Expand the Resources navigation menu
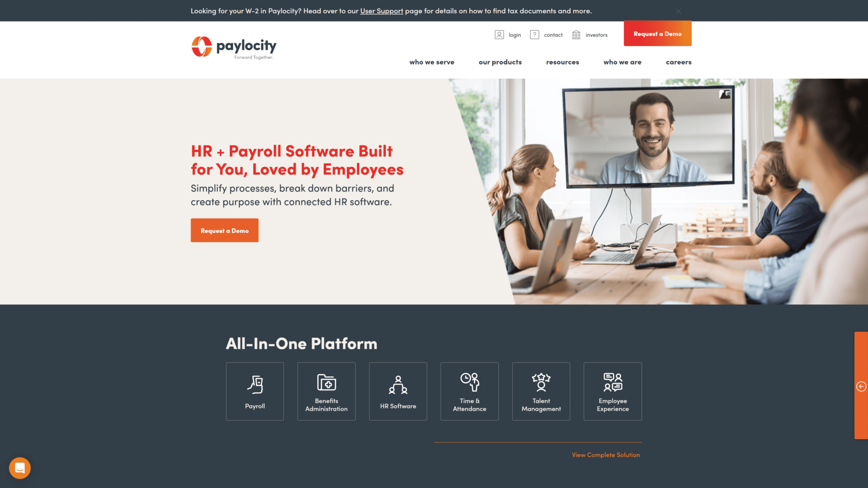Image resolution: width=868 pixels, height=488 pixels. point(562,61)
